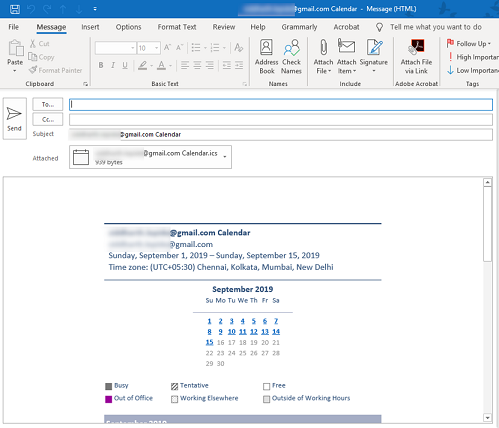This screenshot has height=428, width=499.
Task: Send the email message
Action: 14,118
